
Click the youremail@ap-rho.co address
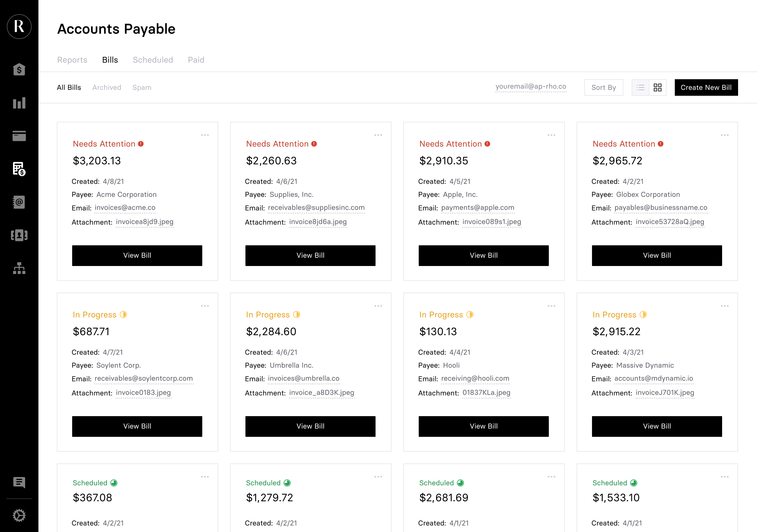(x=530, y=86)
